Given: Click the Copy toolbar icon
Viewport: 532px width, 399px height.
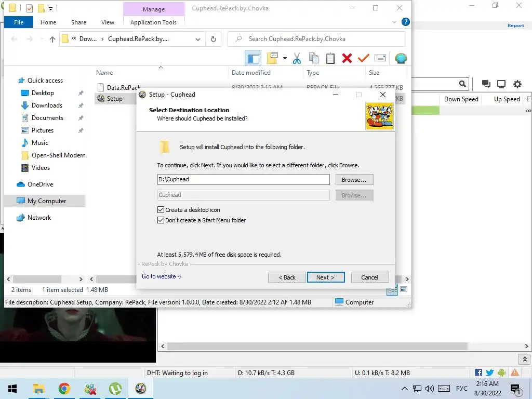Looking at the screenshot, I should coord(313,58).
